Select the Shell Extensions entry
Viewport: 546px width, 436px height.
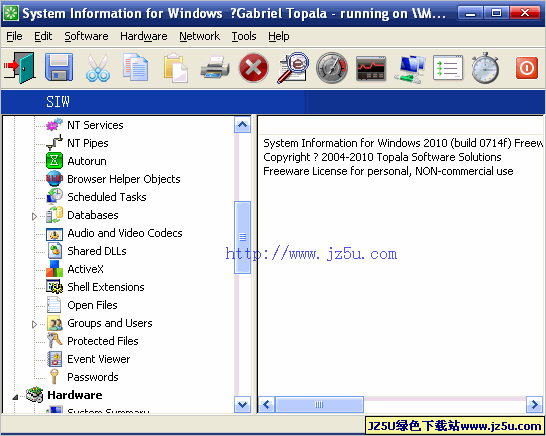(106, 287)
